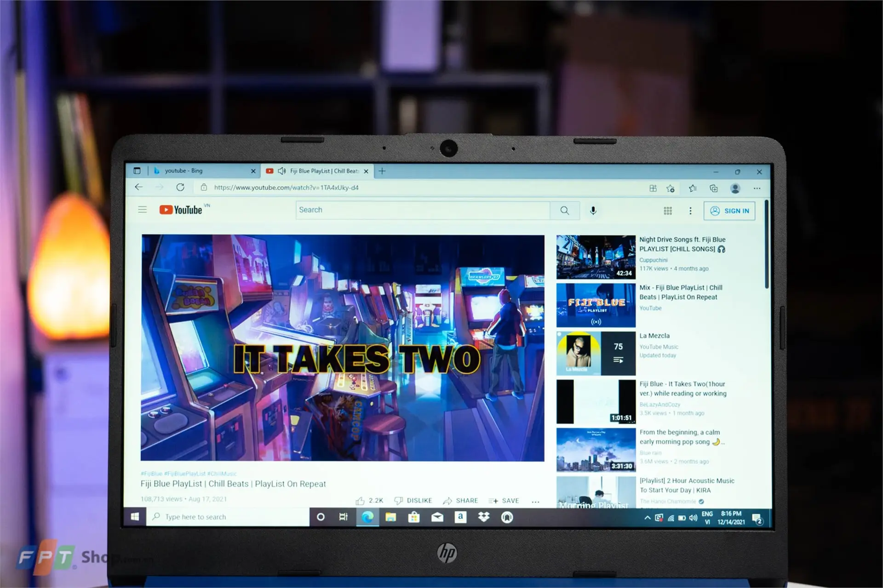Show hidden system tray icons
Viewport: 883px width, 588px height.
pyautogui.click(x=647, y=518)
